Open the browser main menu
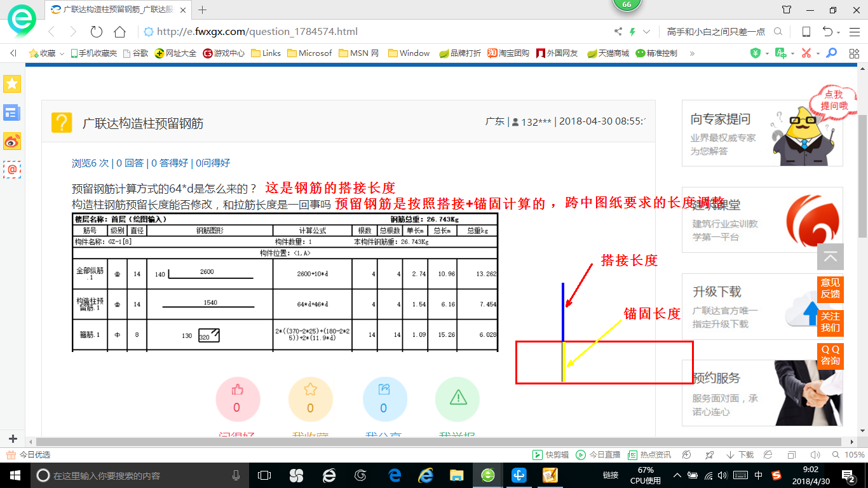The width and height of the screenshot is (868, 488). pos(854,32)
